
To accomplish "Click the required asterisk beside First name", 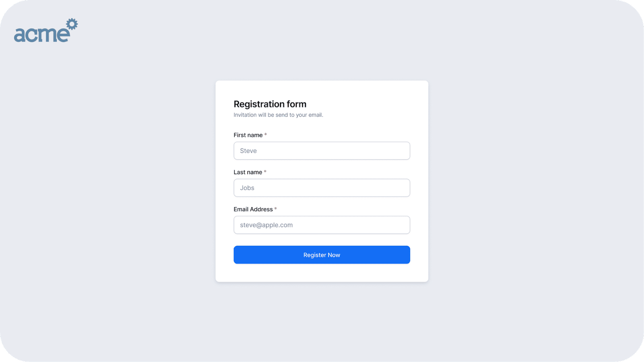I will tap(266, 135).
